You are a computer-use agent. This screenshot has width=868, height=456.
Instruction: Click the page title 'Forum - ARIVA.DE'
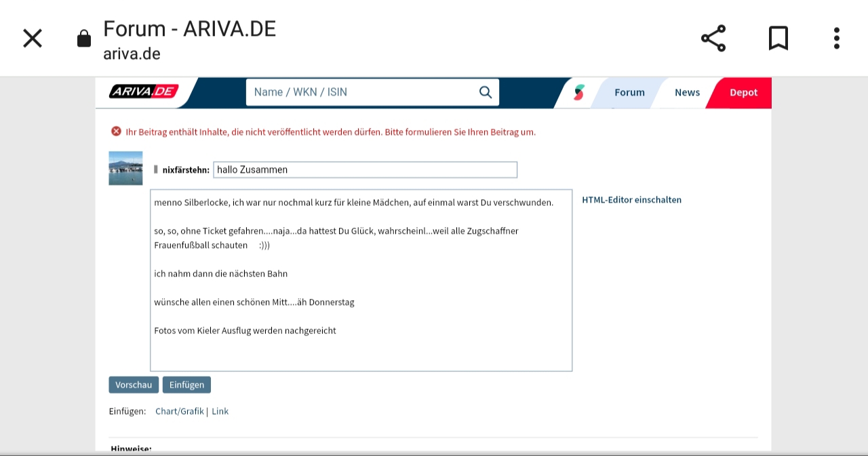pyautogui.click(x=189, y=28)
